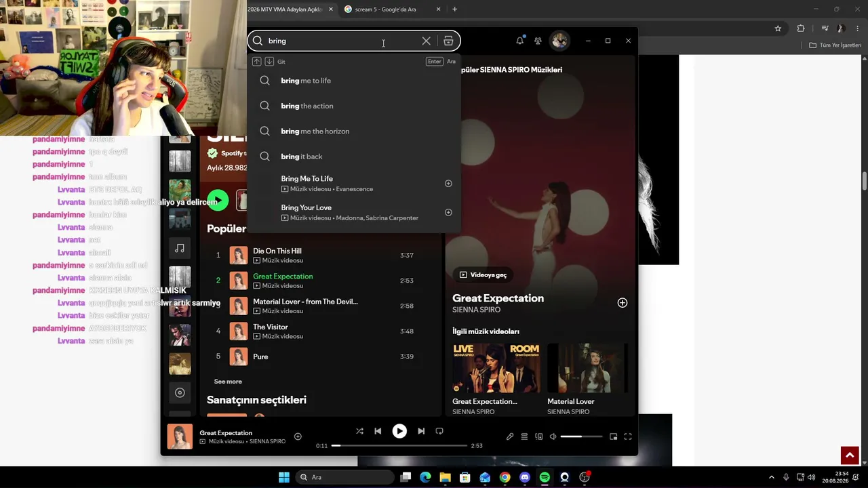Viewport: 868px width, 488px height.
Task: Open File Explorer from the taskbar
Action: tap(445, 477)
